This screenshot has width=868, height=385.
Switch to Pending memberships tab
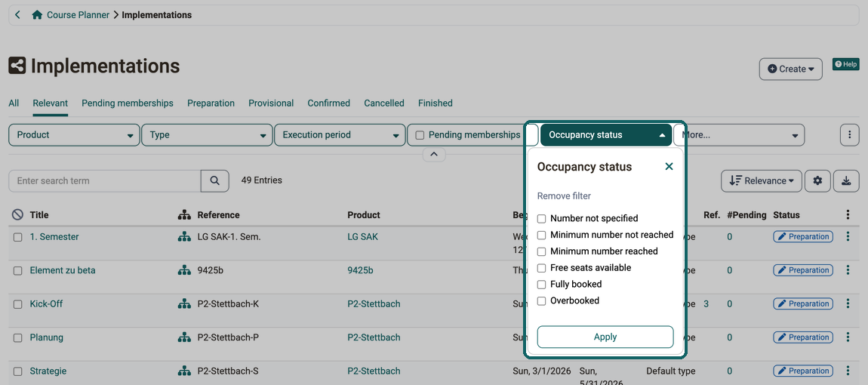point(128,103)
